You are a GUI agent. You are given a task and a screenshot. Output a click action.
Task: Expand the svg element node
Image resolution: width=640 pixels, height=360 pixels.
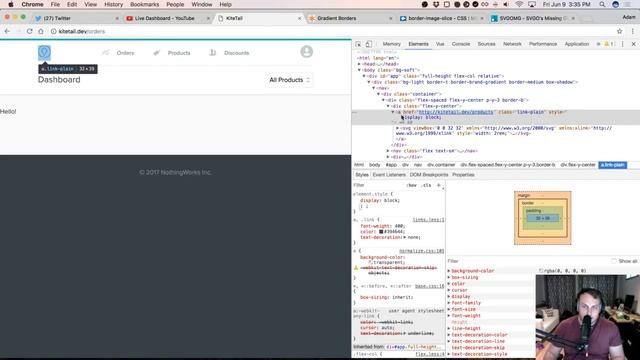click(x=398, y=128)
